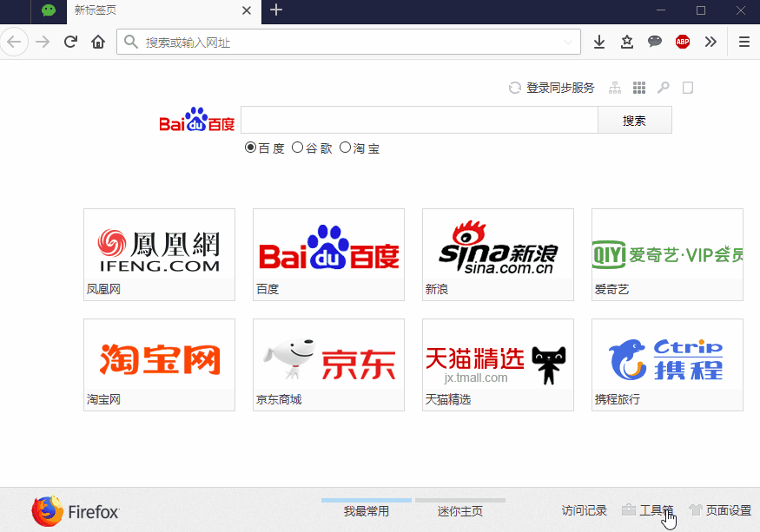
Task: Open the 凤凰网 ifeng.com thumbnail
Action: [159, 254]
